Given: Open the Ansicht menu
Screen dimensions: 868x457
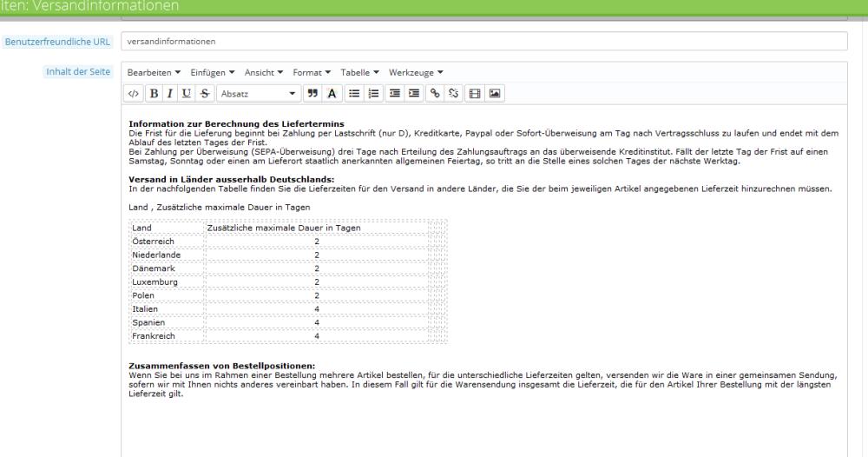Looking at the screenshot, I should tap(264, 73).
